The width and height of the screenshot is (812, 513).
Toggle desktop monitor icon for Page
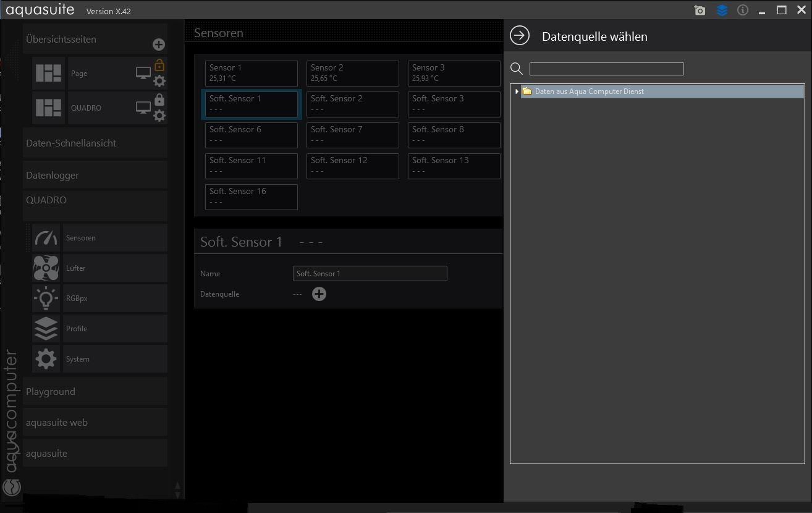143,74
